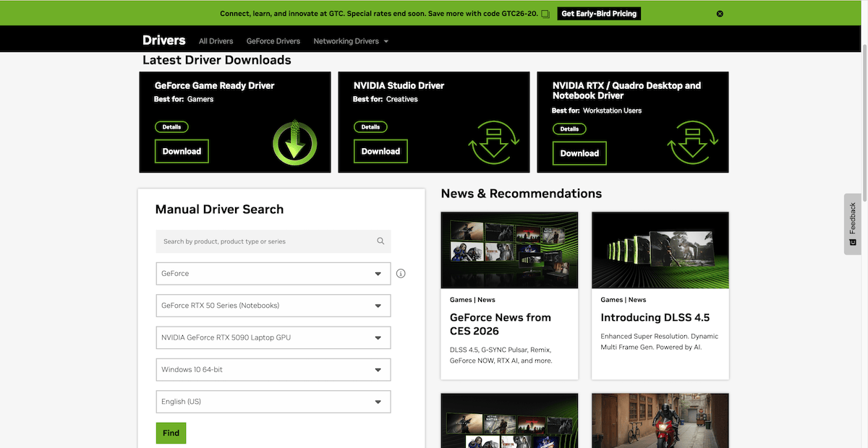Select All Drivers in the navigation bar
868x448 pixels.
(x=216, y=41)
